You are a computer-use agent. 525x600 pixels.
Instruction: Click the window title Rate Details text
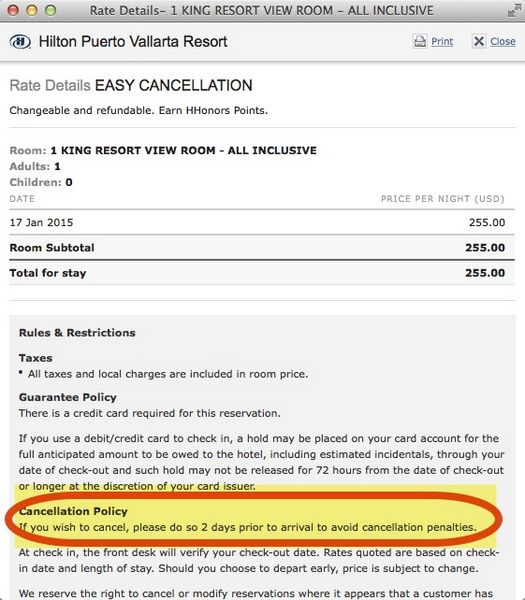pos(262,10)
